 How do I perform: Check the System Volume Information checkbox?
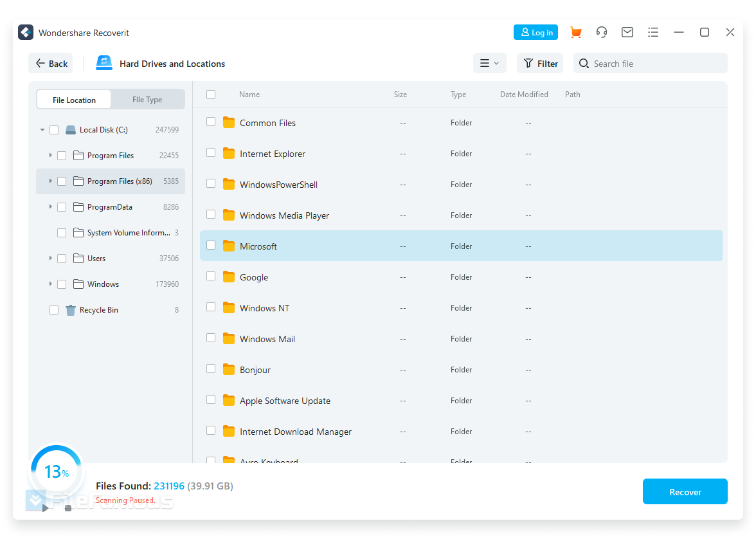(62, 233)
